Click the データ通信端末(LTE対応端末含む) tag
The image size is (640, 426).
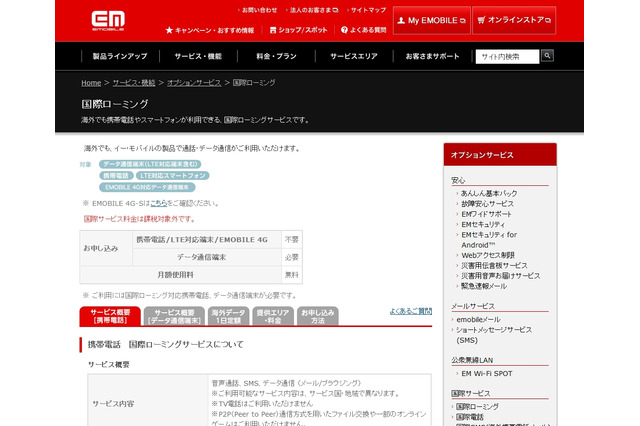150,164
